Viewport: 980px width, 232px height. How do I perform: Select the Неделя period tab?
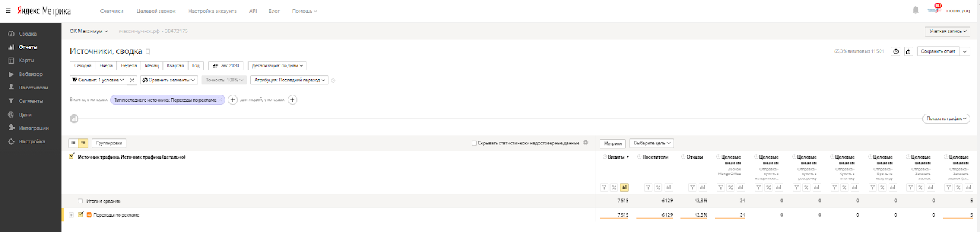coord(129,65)
